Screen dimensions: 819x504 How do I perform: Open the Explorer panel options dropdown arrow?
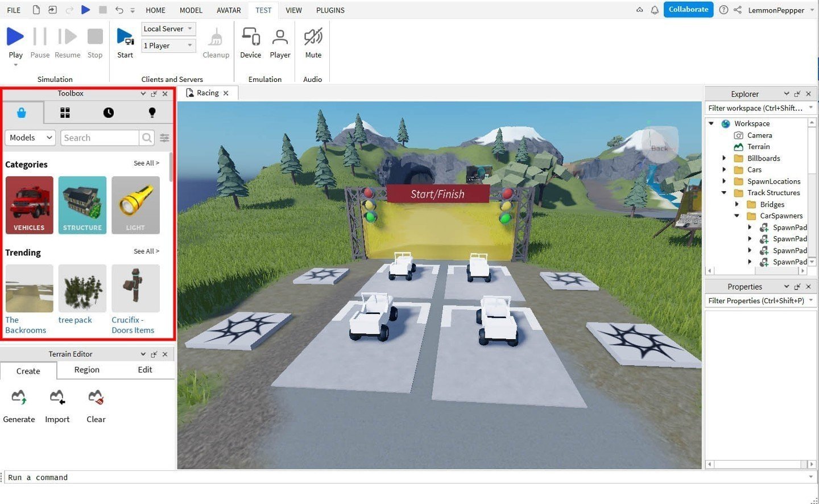tap(787, 94)
